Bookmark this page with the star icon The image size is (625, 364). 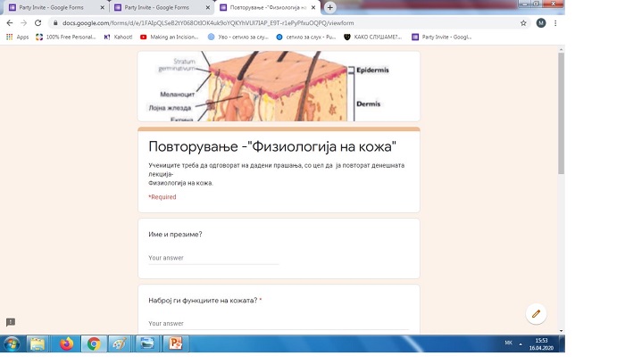click(x=523, y=22)
